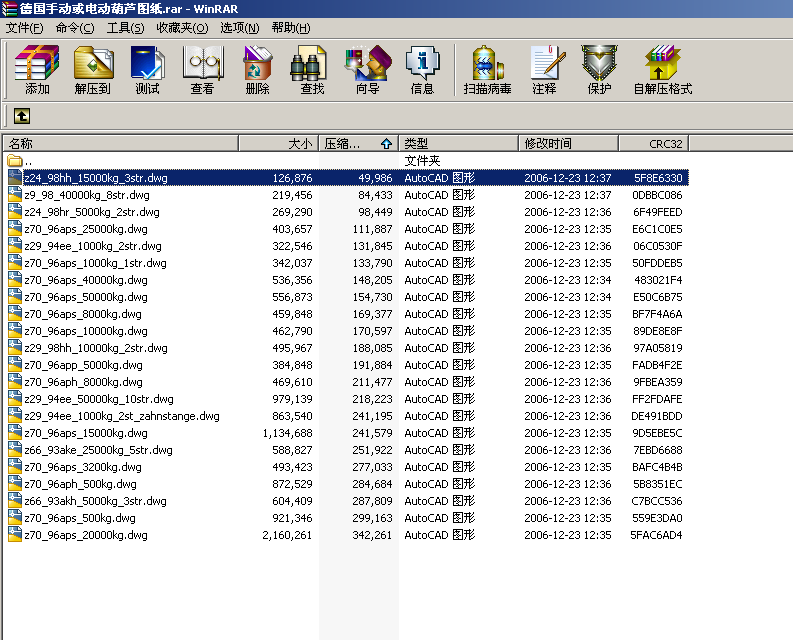Viewport: 793px width, 640px height.
Task: Select file z29_98hh_10000kg_2str.dwg
Action: pyautogui.click(x=348, y=348)
